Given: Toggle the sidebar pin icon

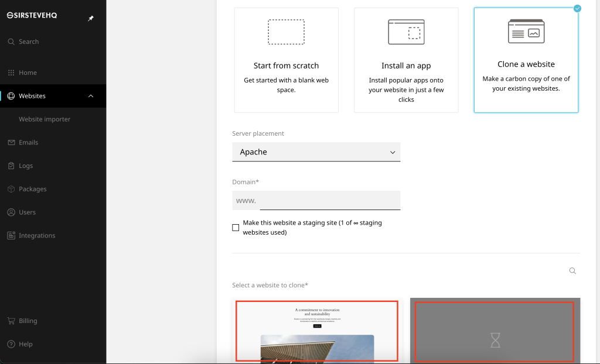Looking at the screenshot, I should (91, 18).
